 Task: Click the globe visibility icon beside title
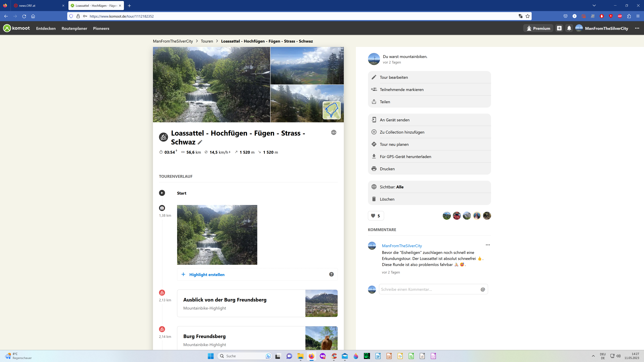point(334,132)
